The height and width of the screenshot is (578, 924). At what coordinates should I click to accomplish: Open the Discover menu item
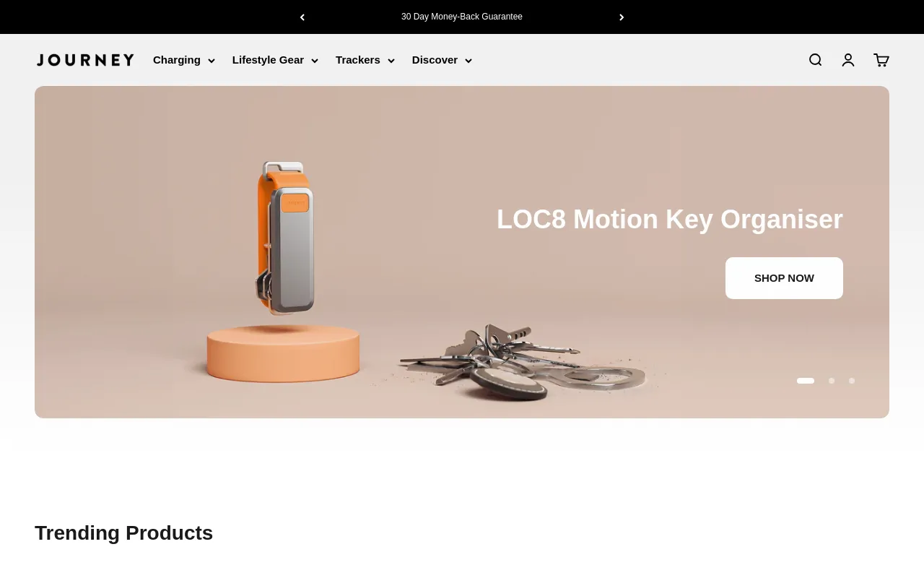click(x=435, y=60)
